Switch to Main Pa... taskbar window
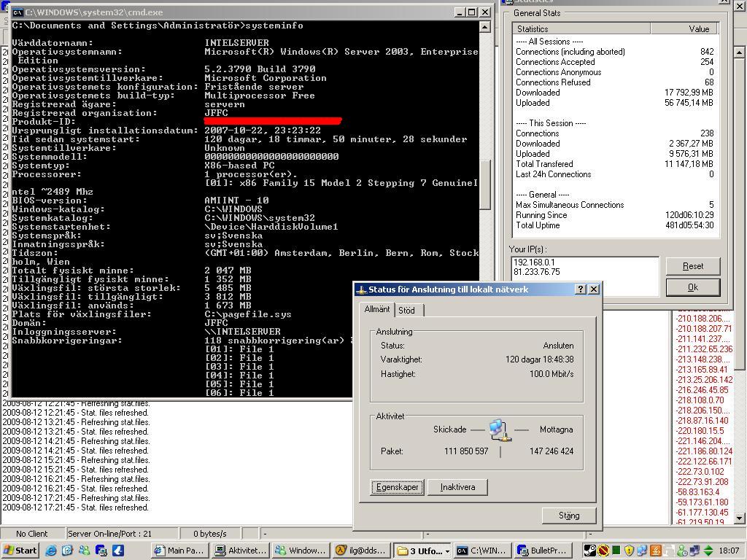The height and width of the screenshot is (560, 747). (x=180, y=551)
